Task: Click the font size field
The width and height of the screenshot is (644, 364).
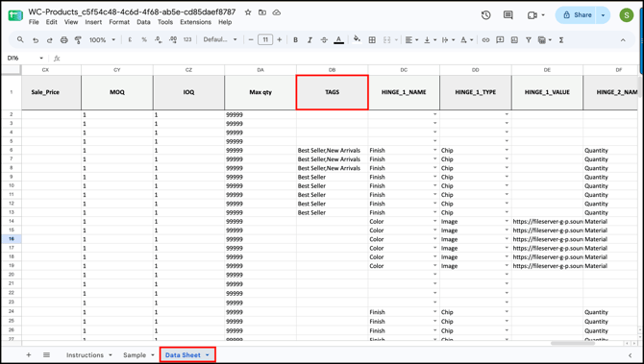Action: pos(265,39)
